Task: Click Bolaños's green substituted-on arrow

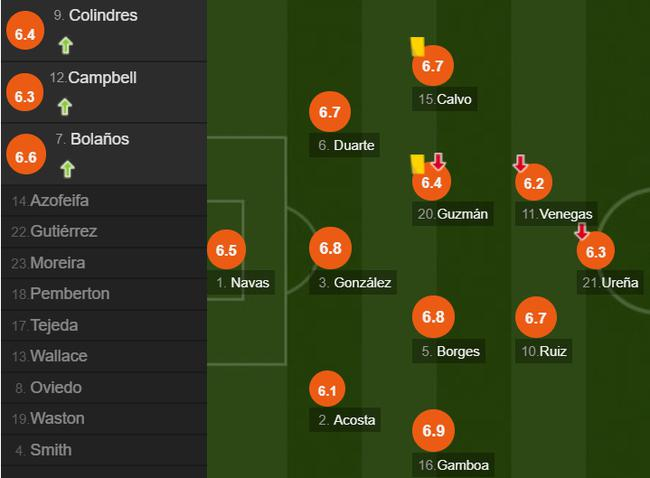Action: (x=65, y=168)
